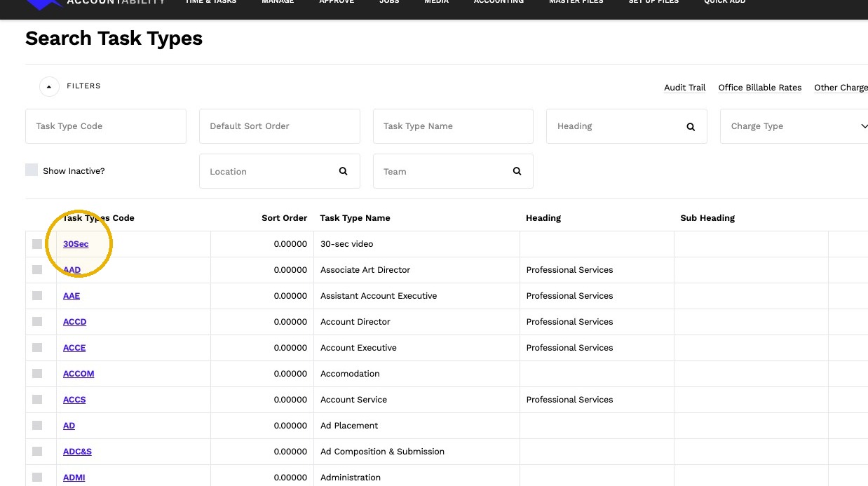Open the Quick Add menu
Viewport: 868px width, 486px height.
pyautogui.click(x=725, y=2)
